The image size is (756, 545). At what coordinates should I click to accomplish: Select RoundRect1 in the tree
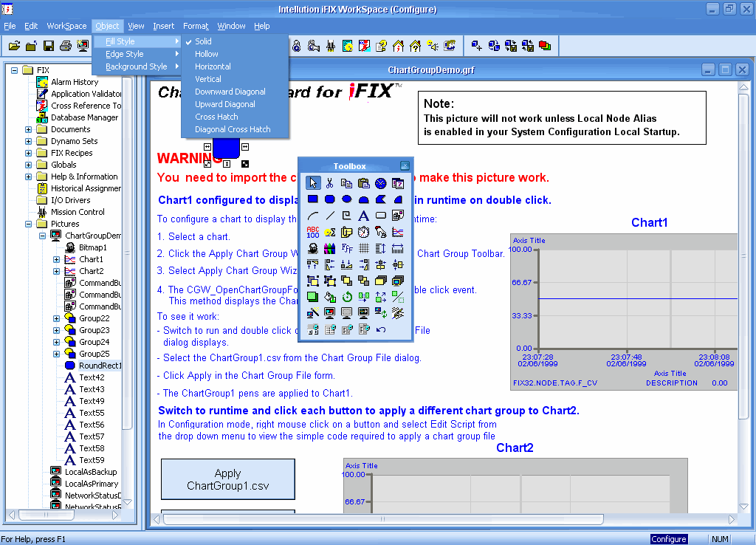tap(100, 366)
